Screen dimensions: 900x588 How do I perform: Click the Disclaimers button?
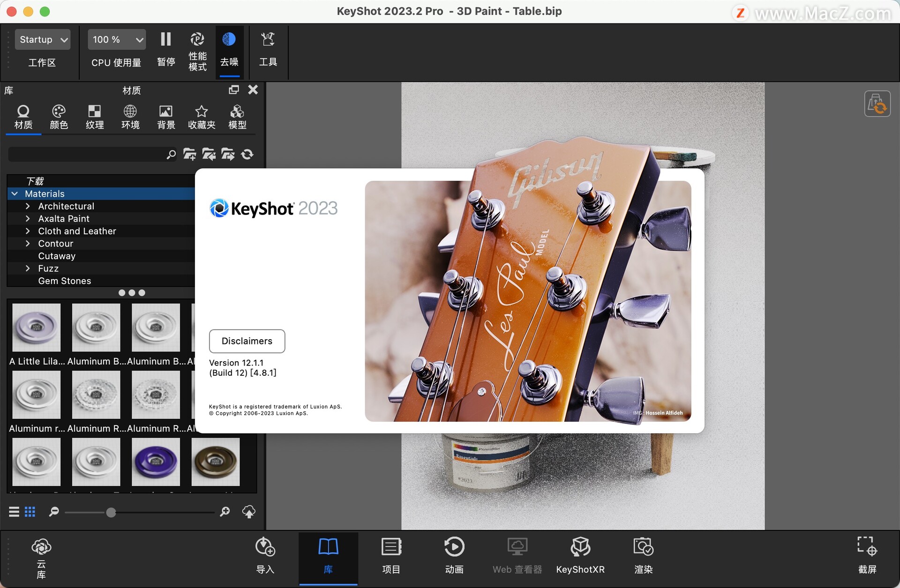point(247,341)
